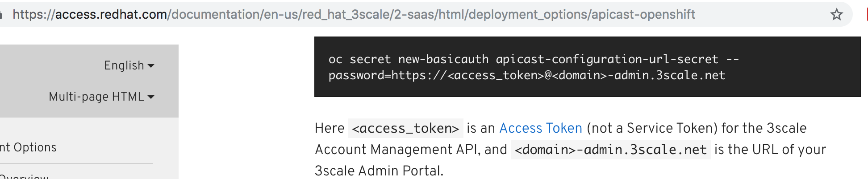Bookmark this page with the star icon

coord(836,15)
